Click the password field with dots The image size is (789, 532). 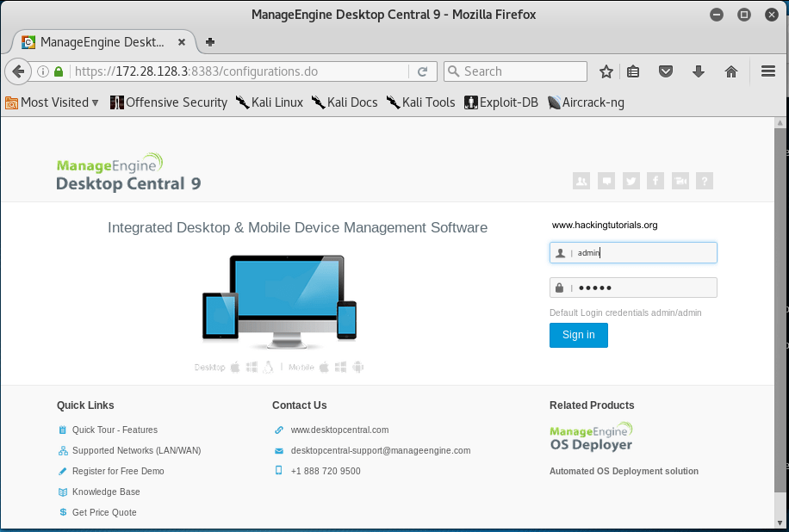[x=633, y=288]
